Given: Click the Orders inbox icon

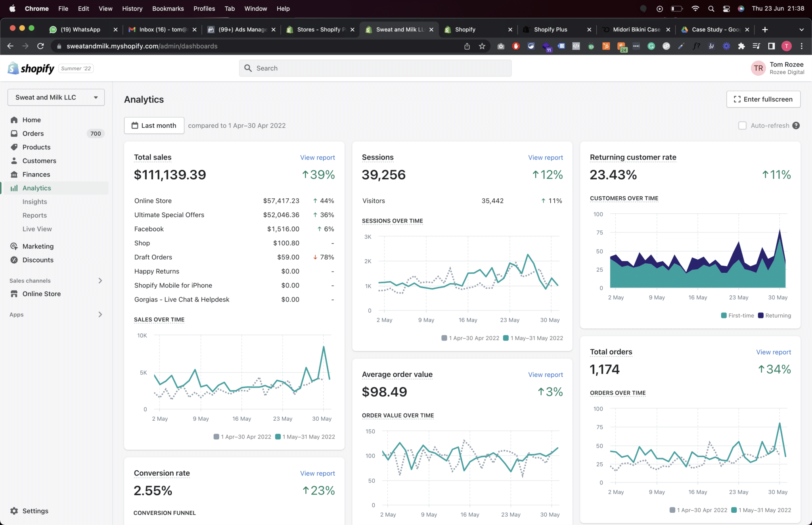Looking at the screenshot, I should point(14,133).
